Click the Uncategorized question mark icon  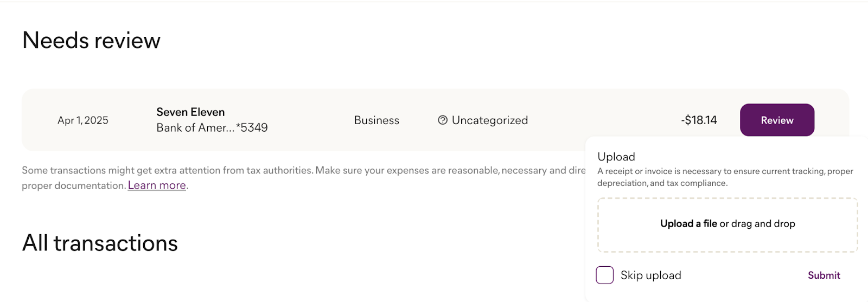tap(443, 120)
